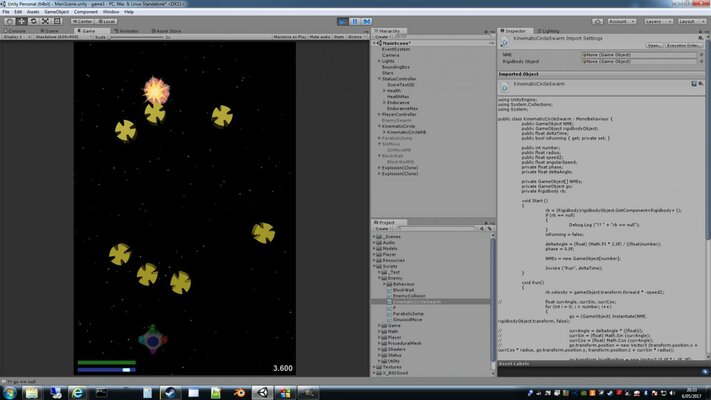This screenshot has width=711, height=400.
Task: Select the Rect transform tool
Action: (x=58, y=20)
